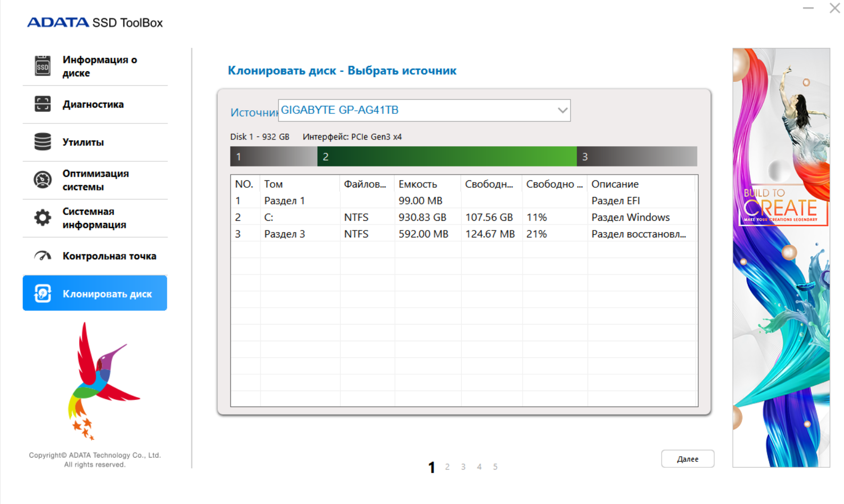Click the Clone disk icon
The image size is (844, 504).
click(43, 293)
